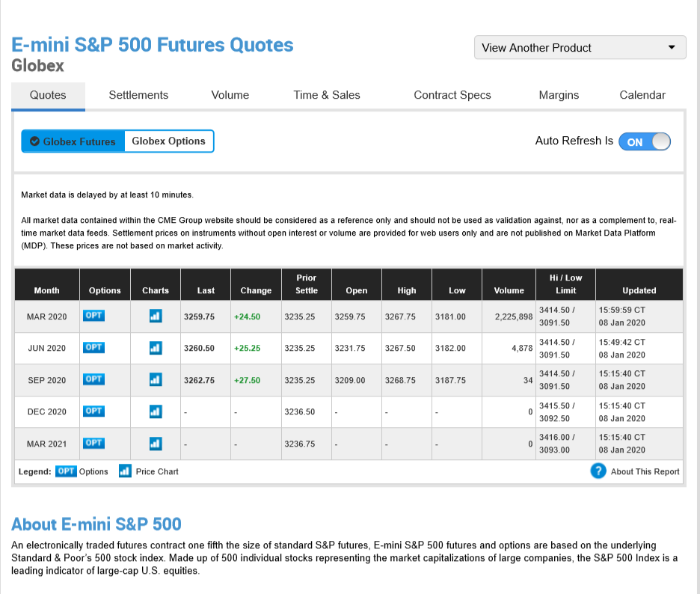
Task: Select the Globex Futures option
Action: click(x=73, y=141)
